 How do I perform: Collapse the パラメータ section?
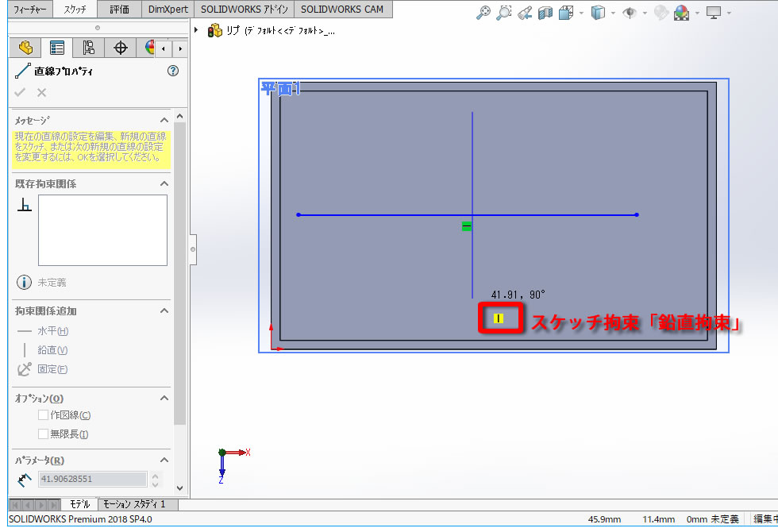[x=164, y=460]
